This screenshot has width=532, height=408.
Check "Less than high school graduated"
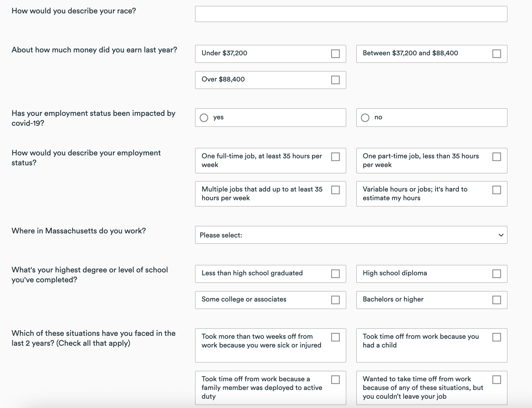click(335, 274)
